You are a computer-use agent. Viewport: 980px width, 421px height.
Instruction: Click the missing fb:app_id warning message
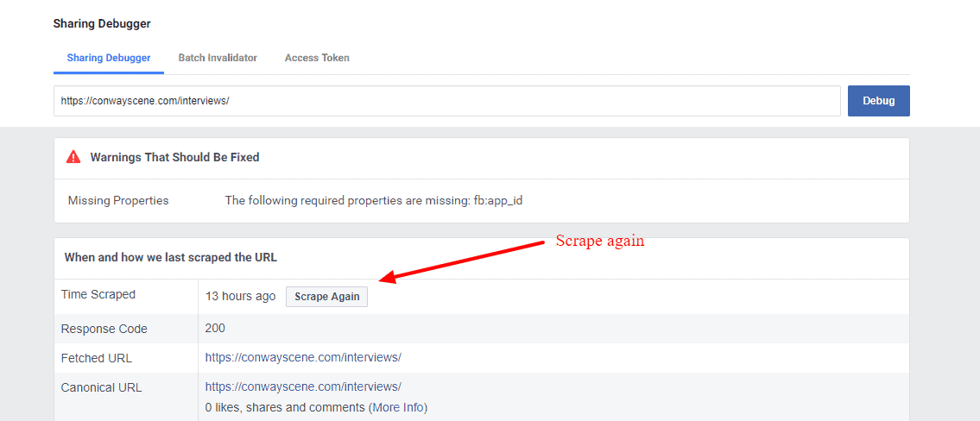(x=374, y=201)
